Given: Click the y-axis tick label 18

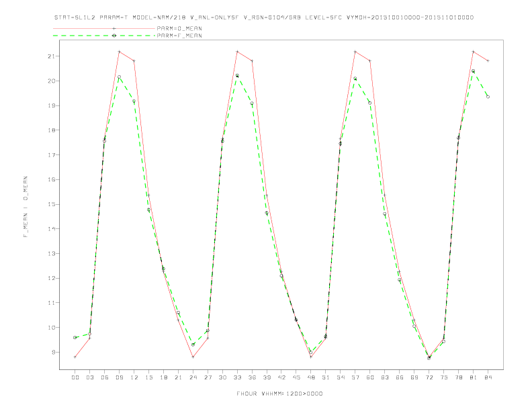Looking at the screenshot, I should 51,130.
